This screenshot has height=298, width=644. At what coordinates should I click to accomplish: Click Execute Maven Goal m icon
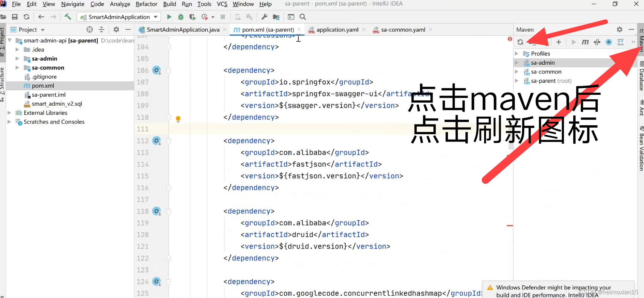click(x=585, y=42)
